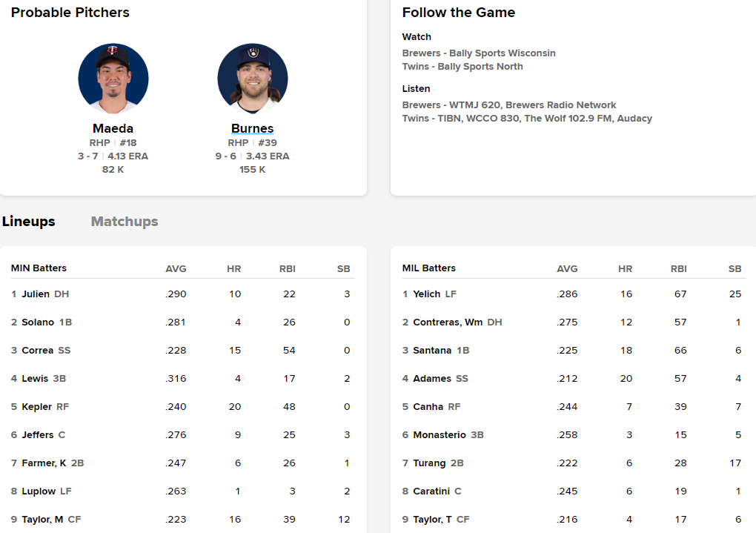Switch to the Matchups tab
Viewport: 756px width, 533px height.
coord(125,222)
